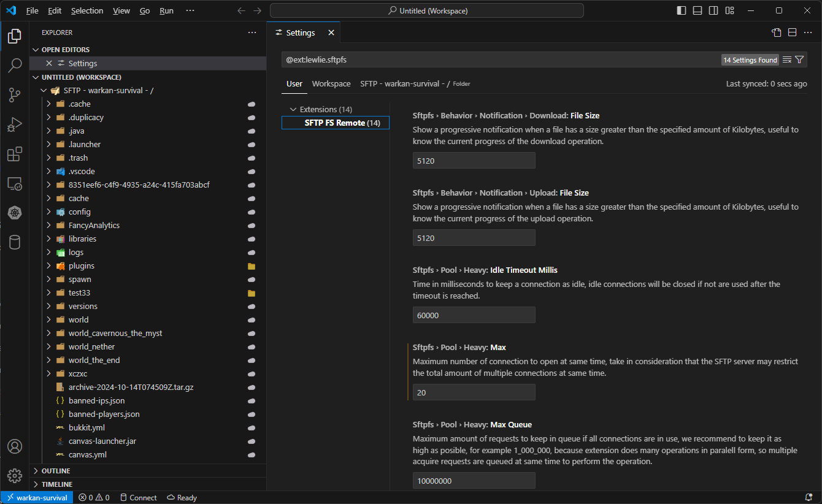Image resolution: width=822 pixels, height=504 pixels.
Task: Click the Go Back arrow
Action: pos(242,10)
